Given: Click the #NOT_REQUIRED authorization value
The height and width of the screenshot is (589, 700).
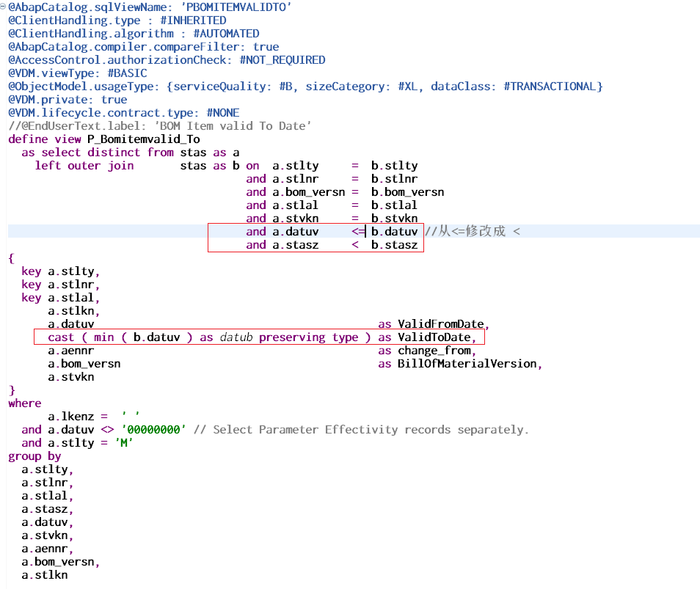Looking at the screenshot, I should tap(282, 60).
